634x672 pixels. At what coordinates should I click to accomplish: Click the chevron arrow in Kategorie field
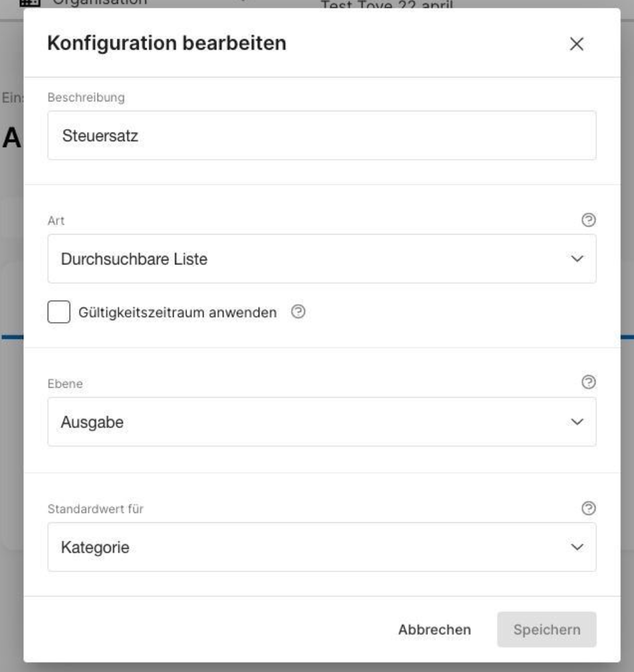577,547
